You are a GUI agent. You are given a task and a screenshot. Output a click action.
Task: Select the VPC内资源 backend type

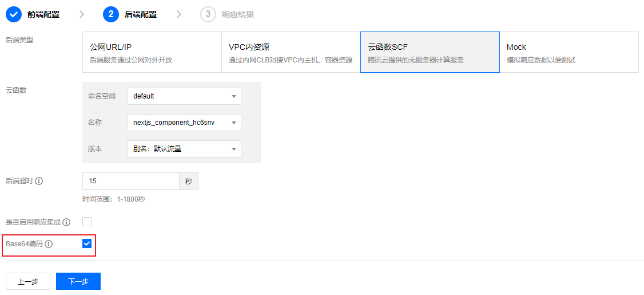[x=291, y=52]
